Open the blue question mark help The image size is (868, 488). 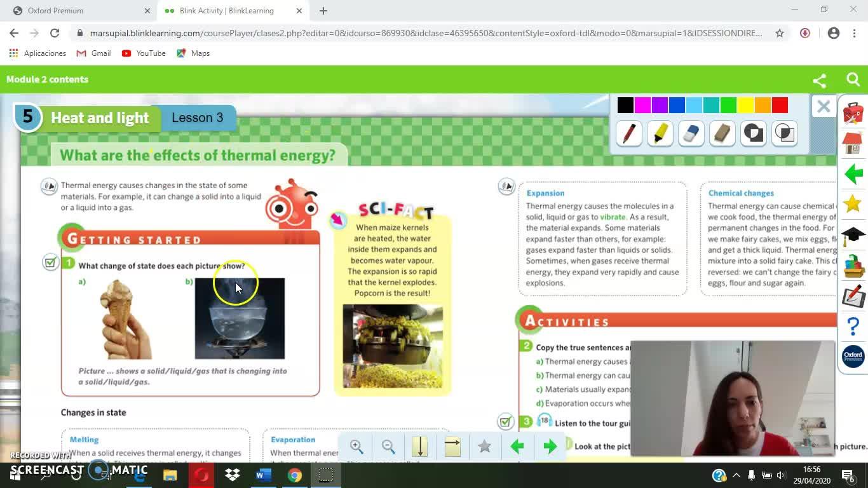coord(853,327)
